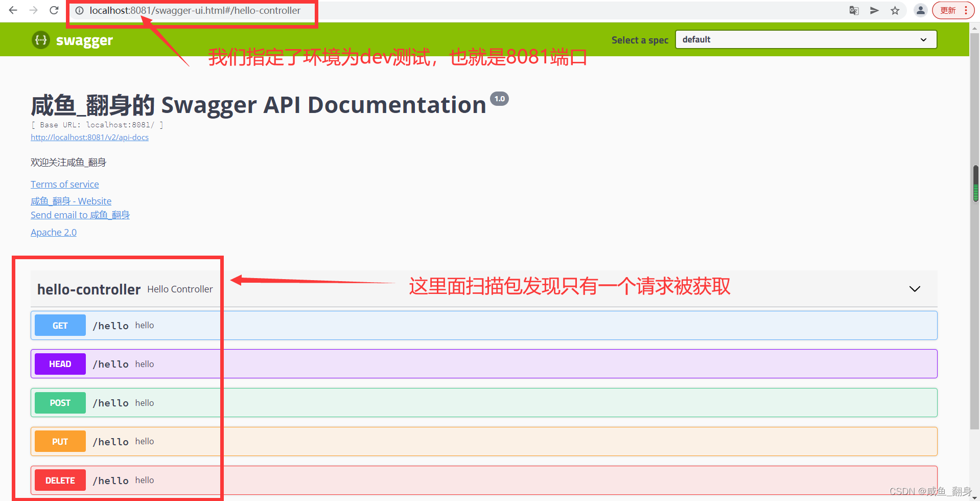980x501 pixels.
Task: Click the Base URL text
Action: [97, 125]
